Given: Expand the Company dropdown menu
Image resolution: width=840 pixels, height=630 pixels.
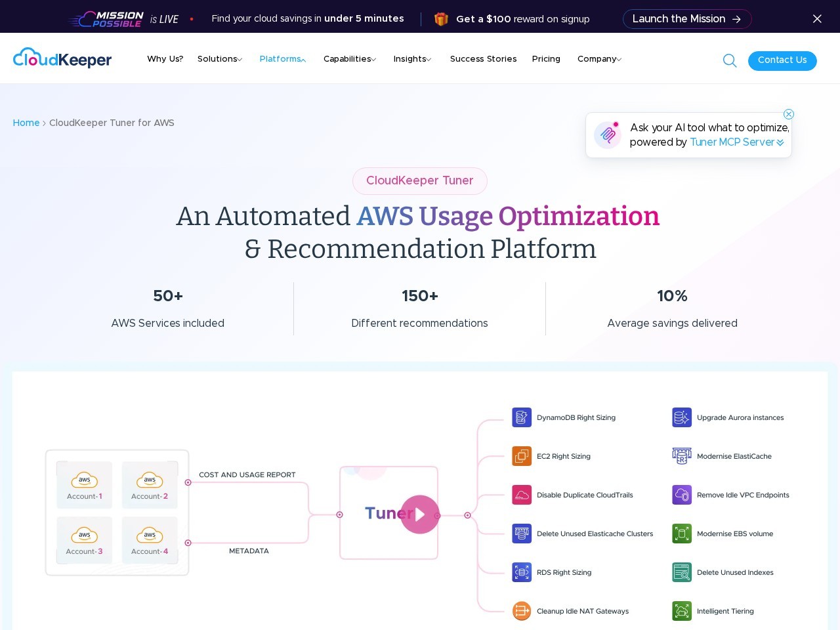Looking at the screenshot, I should point(600,59).
